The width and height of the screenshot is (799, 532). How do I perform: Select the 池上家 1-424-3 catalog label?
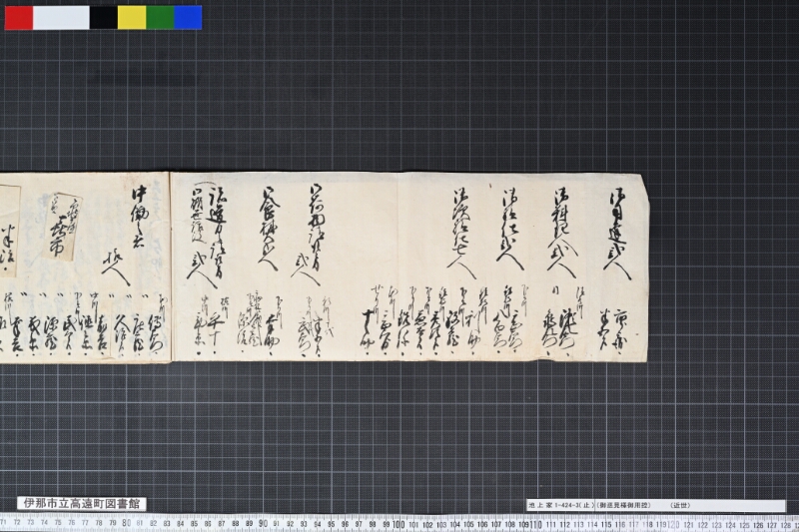click(656, 505)
